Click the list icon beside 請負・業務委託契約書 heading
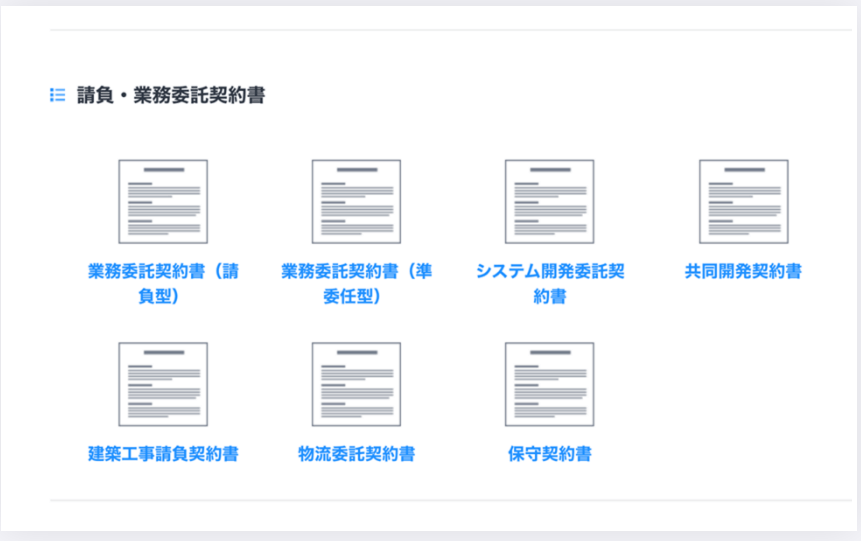Screen dimensions: 861x541 pyautogui.click(x=57, y=96)
